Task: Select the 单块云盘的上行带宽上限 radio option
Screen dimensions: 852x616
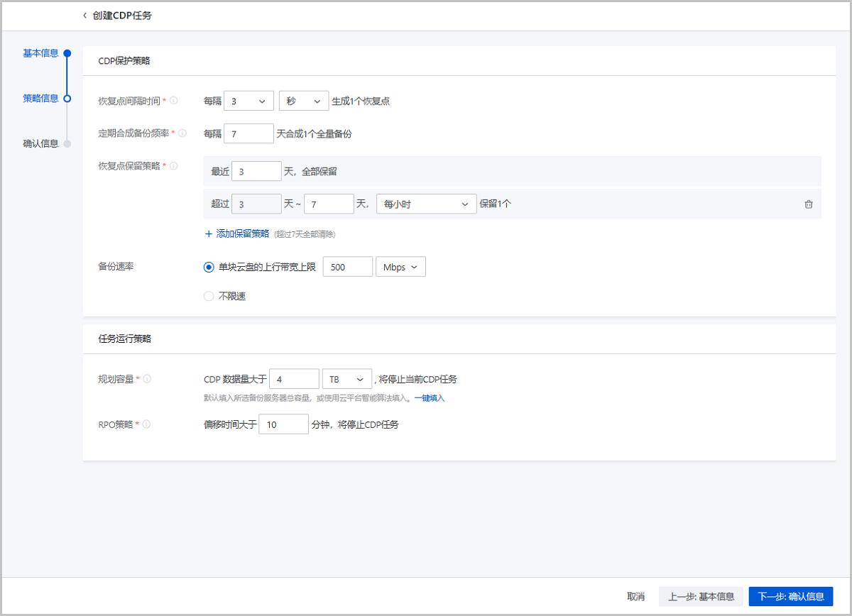Action: click(x=208, y=266)
